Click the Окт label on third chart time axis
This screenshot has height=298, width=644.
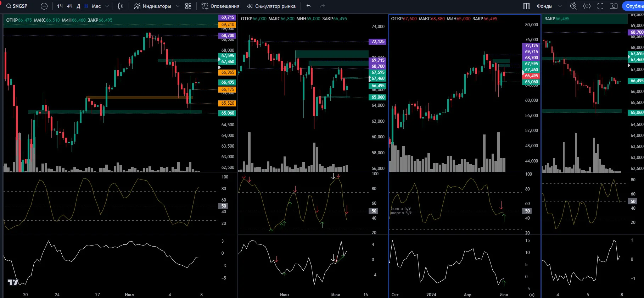click(395, 295)
